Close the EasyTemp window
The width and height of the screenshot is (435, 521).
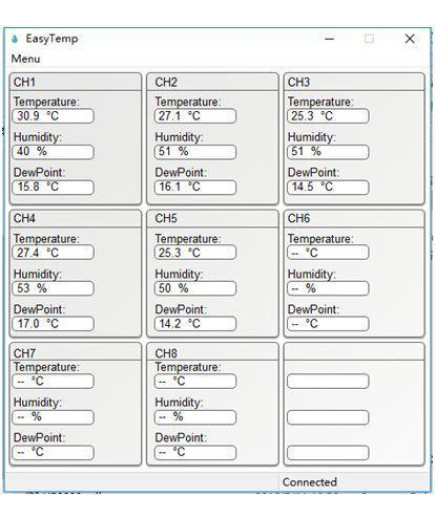(x=410, y=39)
